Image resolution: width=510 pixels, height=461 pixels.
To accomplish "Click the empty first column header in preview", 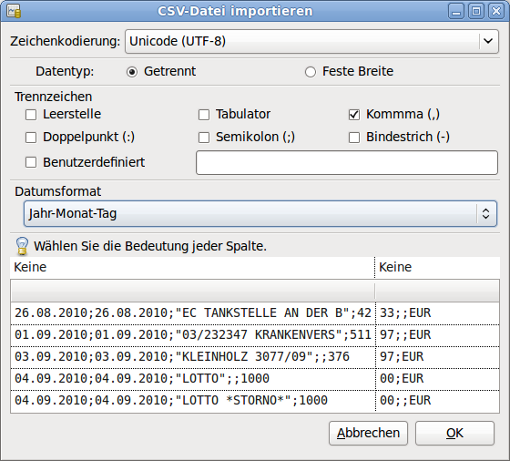I will (x=193, y=291).
